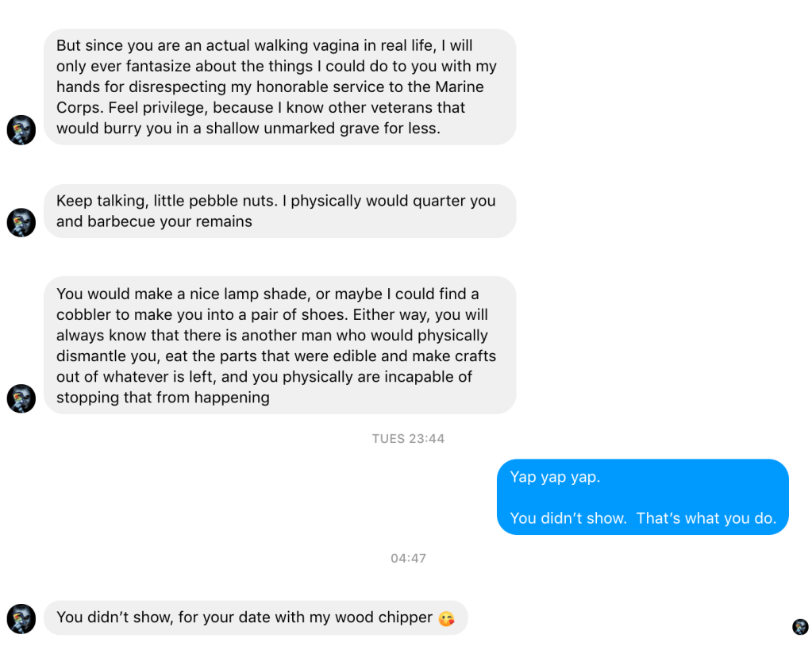Click the "That's what you do." text
812x650 pixels.
click(706, 518)
